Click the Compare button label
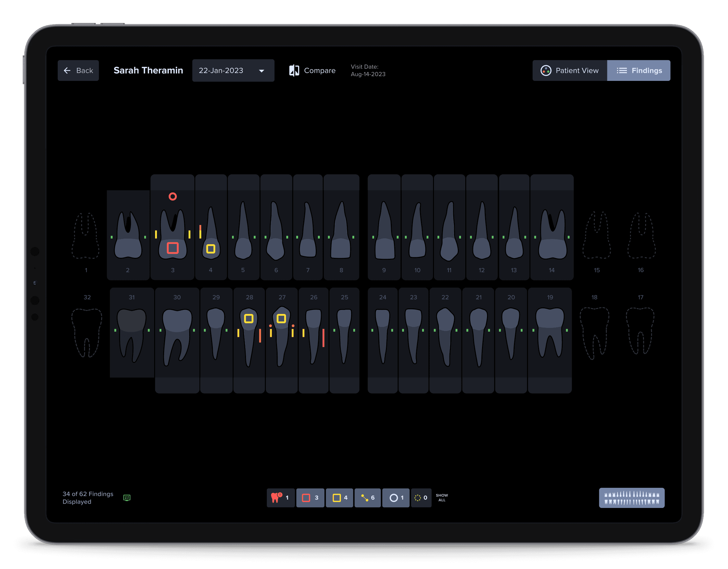This screenshot has height=569, width=728. 320,70
